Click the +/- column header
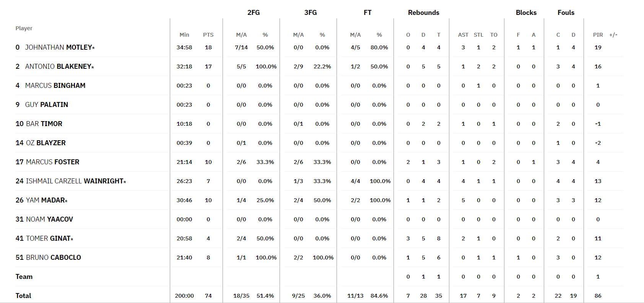 613,35
